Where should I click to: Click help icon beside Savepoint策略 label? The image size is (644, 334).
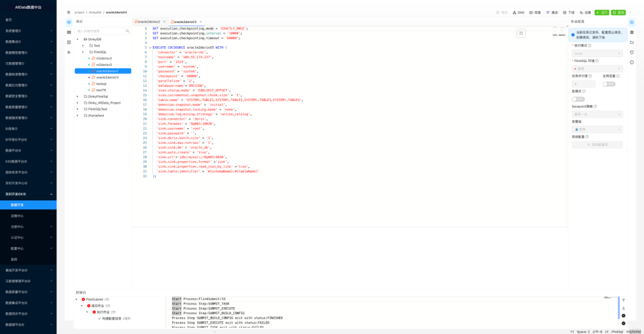click(595, 106)
